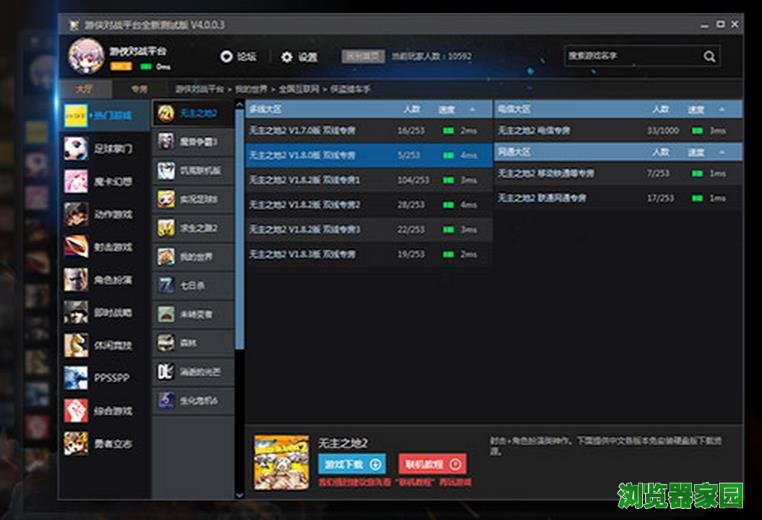
Task: Collapse the 多线大区 section
Action: (478, 108)
